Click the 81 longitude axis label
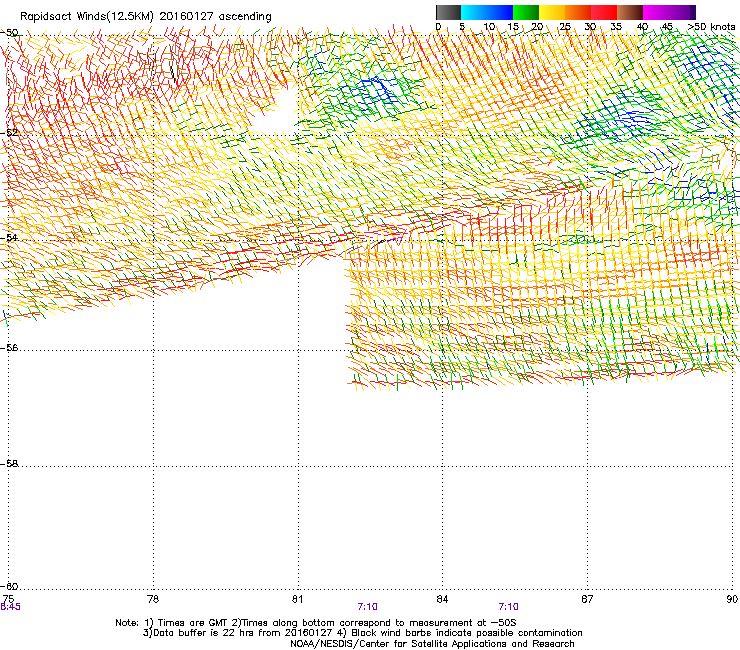740x650 pixels. pyautogui.click(x=297, y=599)
